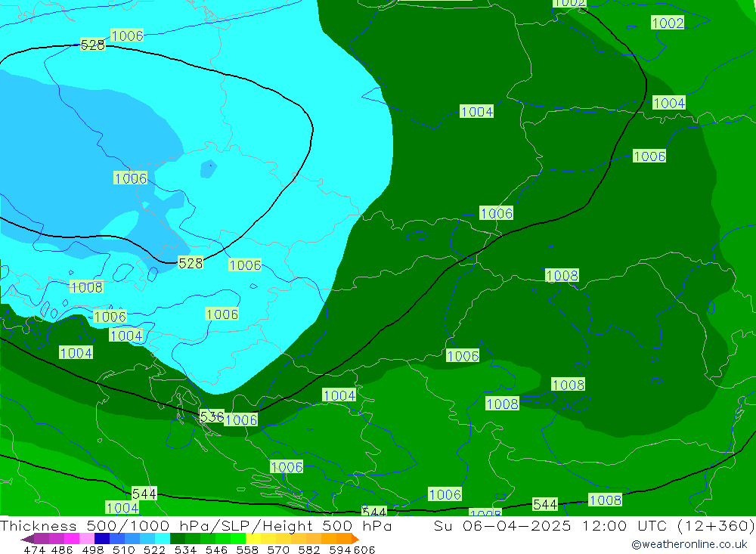Viewport: 756px width, 554px height.
Task: Pick the dark purple arrow legend swatch
Action: click(27, 539)
